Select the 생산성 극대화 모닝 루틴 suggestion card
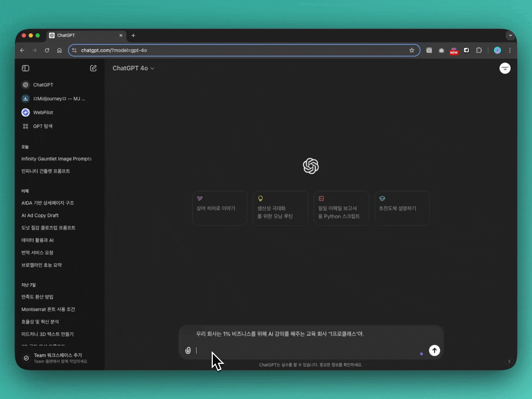Viewport: 532px width, 399px height. click(280, 208)
